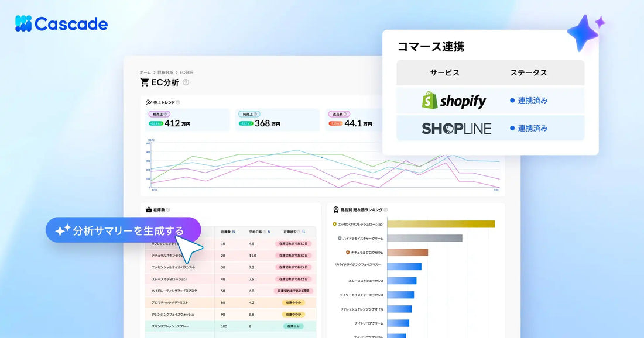Click 在庫十分 badge for スキンリフレッシュスプレー
Screen dimensions: 644x338
(293, 326)
